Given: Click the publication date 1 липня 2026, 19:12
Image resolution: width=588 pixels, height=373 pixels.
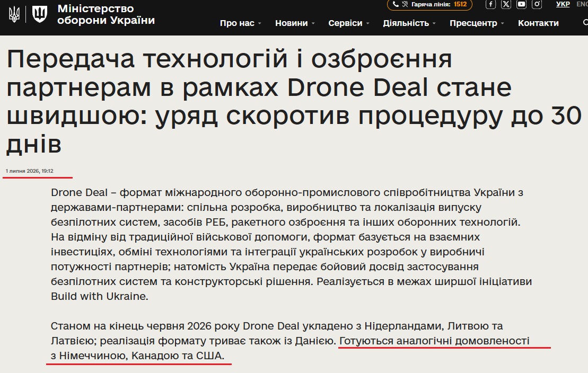Looking at the screenshot, I should 29,171.
